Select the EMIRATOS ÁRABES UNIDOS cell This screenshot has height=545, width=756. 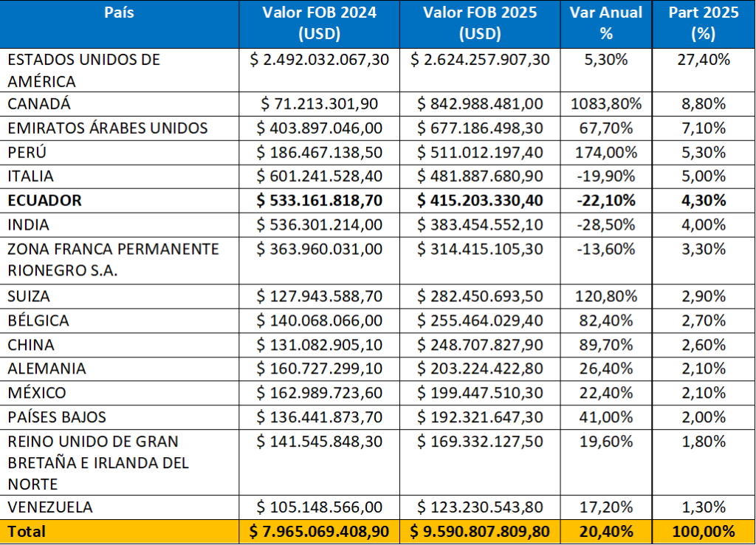108,128
